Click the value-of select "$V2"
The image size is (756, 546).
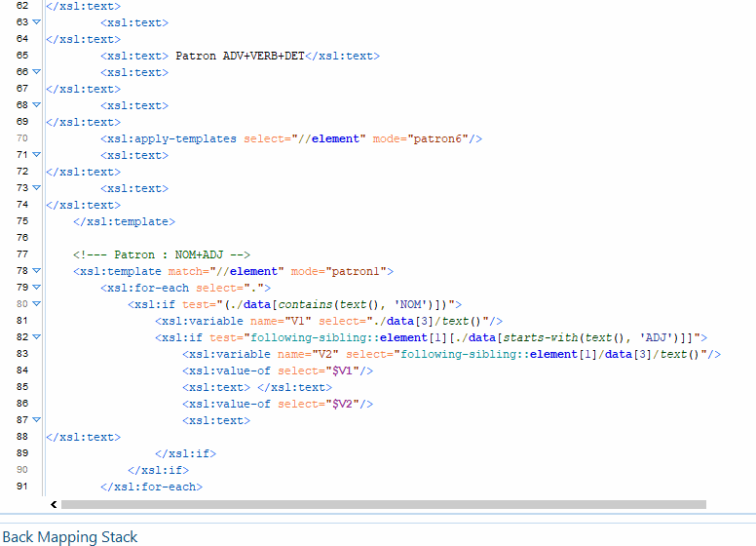(342, 405)
